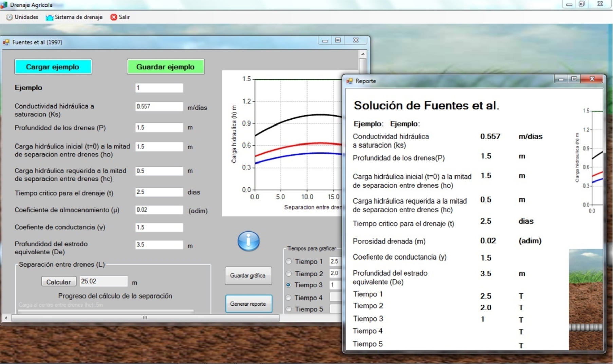Click the vertical scrollbar up arrow
Viewport: 613px width, 364px height.
[x=363, y=54]
